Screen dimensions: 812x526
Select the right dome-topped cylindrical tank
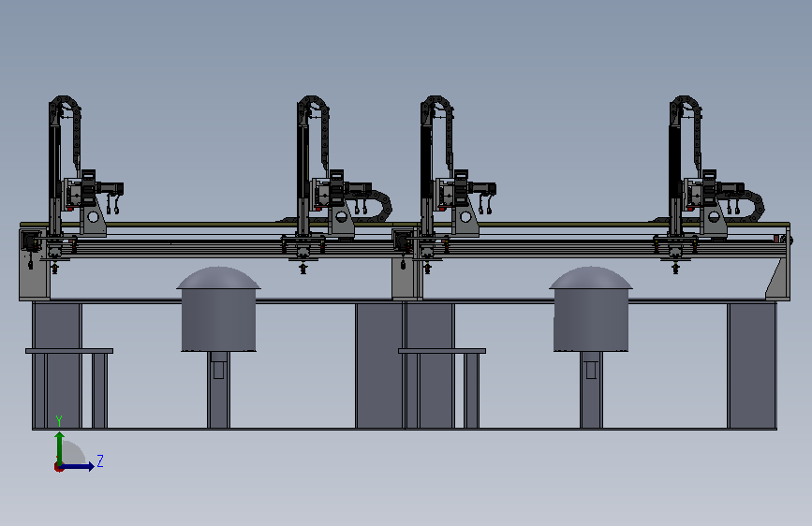click(591, 309)
